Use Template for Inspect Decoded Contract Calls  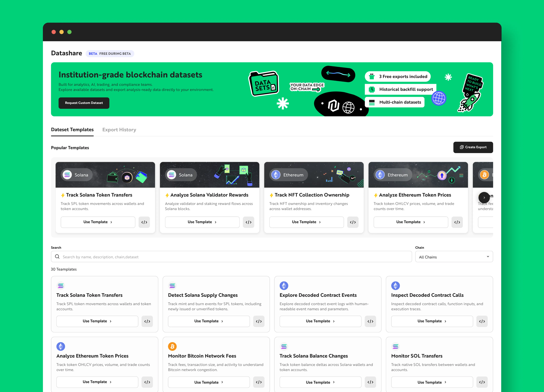(432, 321)
